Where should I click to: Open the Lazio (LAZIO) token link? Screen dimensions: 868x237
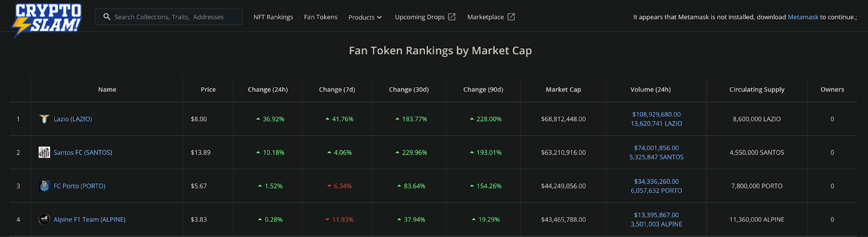73,119
